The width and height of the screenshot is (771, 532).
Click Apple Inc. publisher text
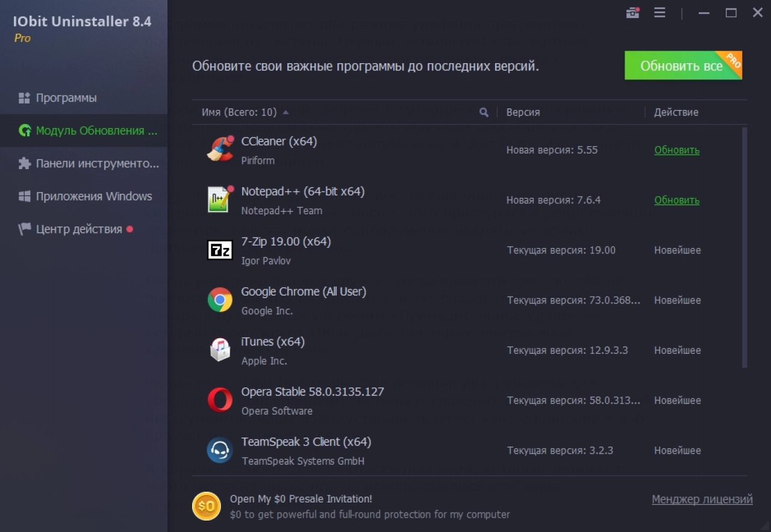pos(264,361)
